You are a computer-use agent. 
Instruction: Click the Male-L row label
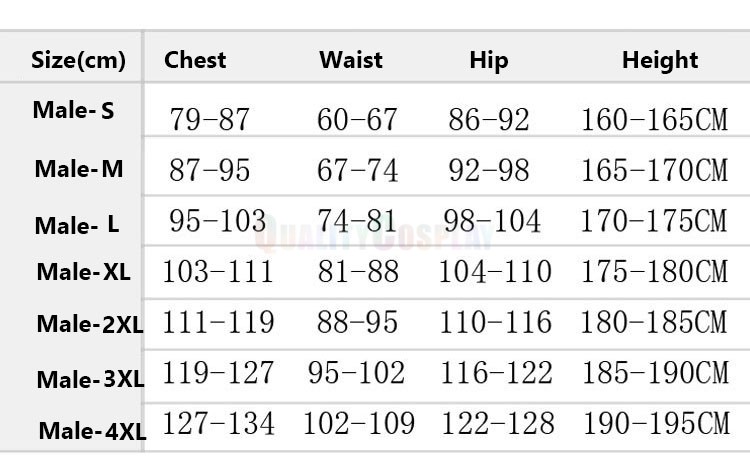(77, 225)
